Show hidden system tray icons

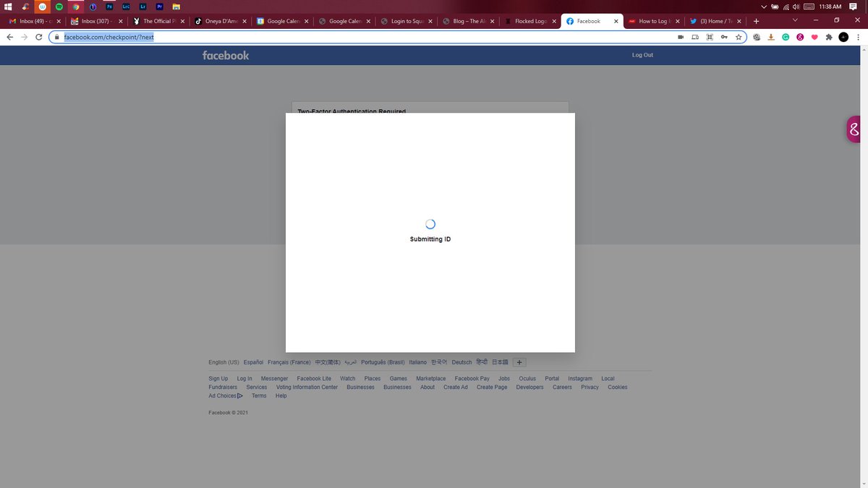click(x=764, y=7)
